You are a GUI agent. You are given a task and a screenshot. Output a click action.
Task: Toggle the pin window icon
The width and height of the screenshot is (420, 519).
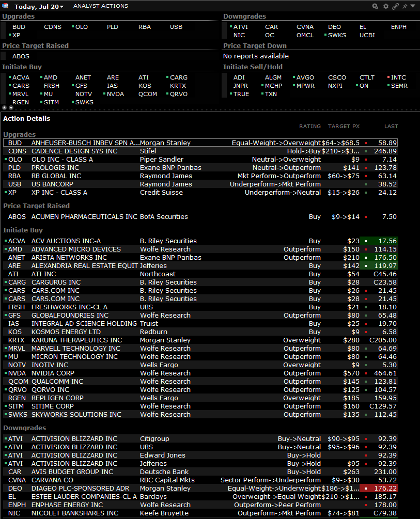coord(405,6)
